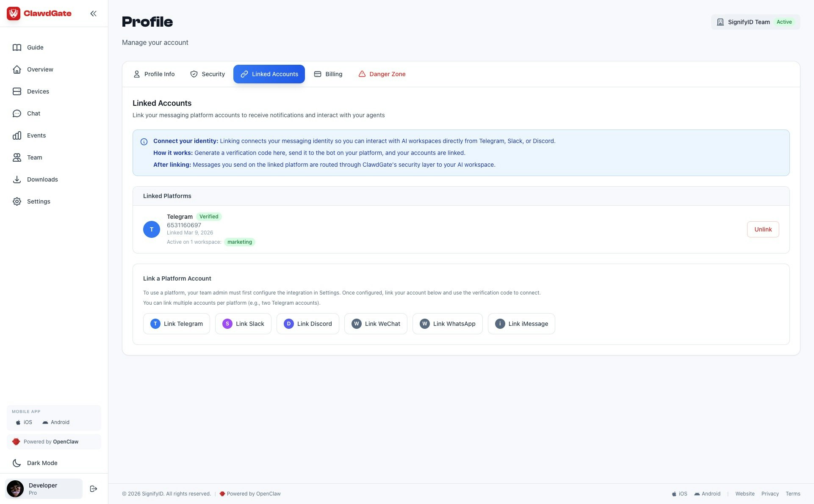Click the ClawdGate logo icon

click(x=14, y=14)
